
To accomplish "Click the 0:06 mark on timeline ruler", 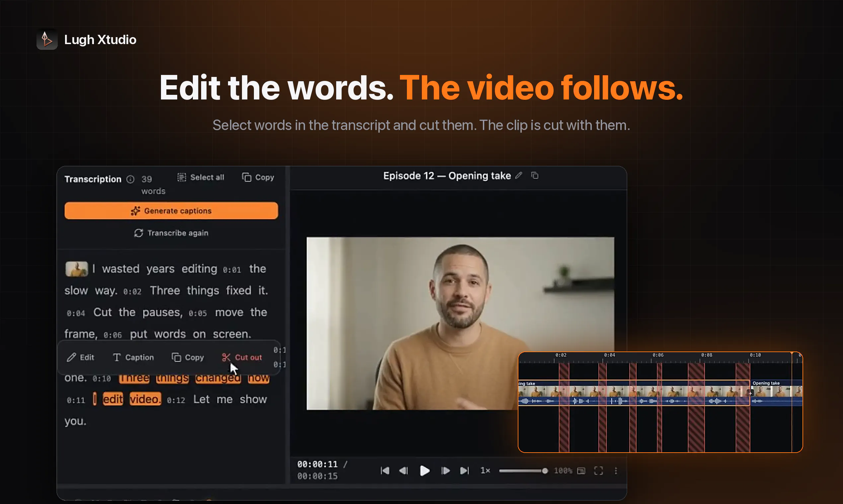I will [658, 355].
